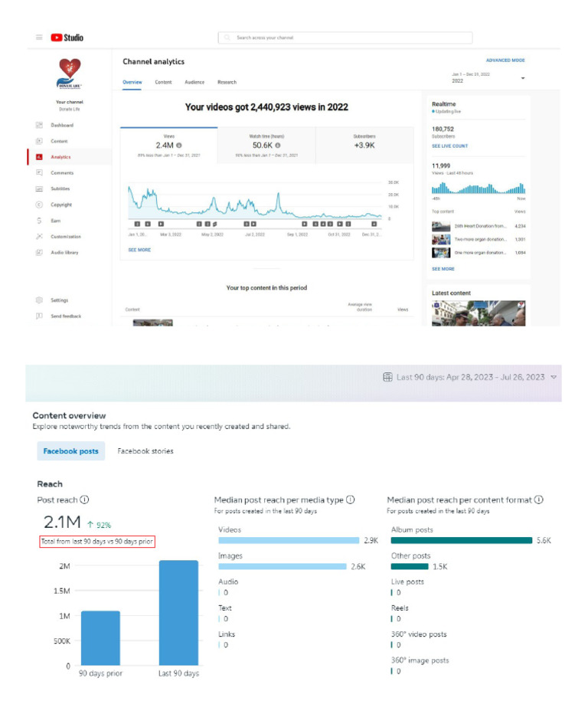Select the Watch time (hours) metric card

pyautogui.click(x=266, y=146)
